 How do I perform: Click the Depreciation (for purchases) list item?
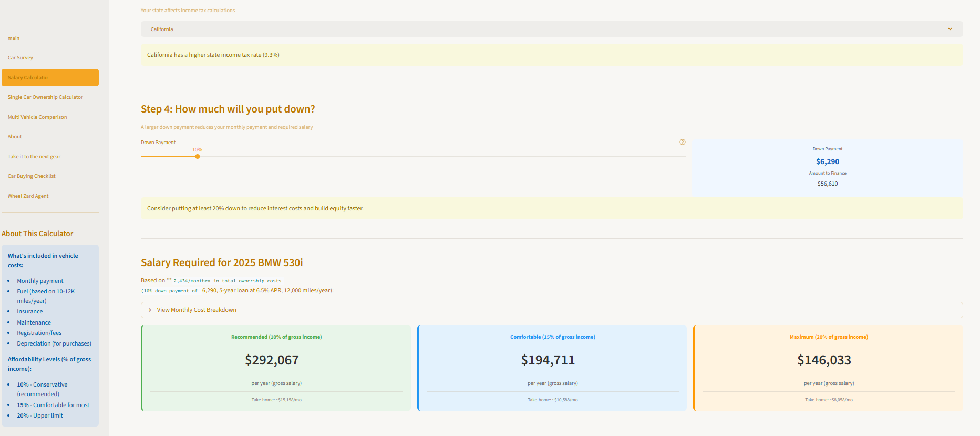coord(54,343)
